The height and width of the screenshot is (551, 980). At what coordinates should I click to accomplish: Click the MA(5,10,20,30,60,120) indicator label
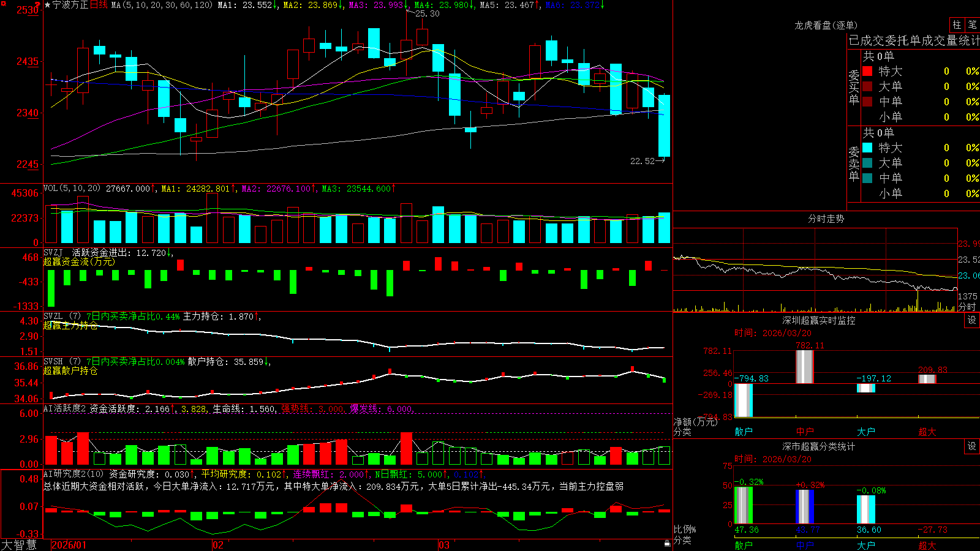click(x=162, y=5)
